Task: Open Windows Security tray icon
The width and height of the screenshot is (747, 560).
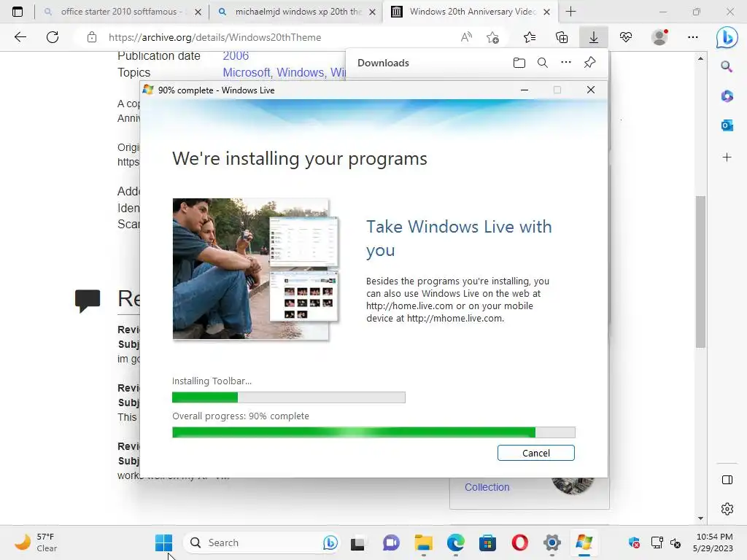Action: click(634, 542)
